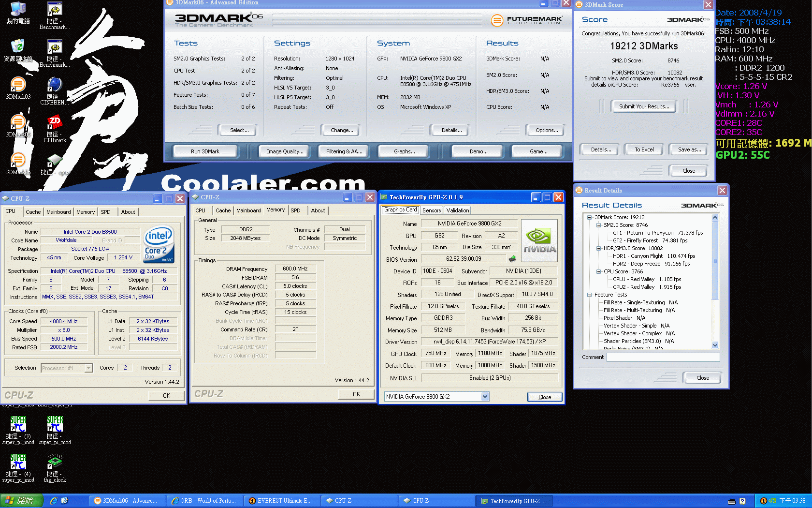The height and width of the screenshot is (508, 812).
Task: Switch to Validation tab in GPU-Z
Action: [x=458, y=210]
